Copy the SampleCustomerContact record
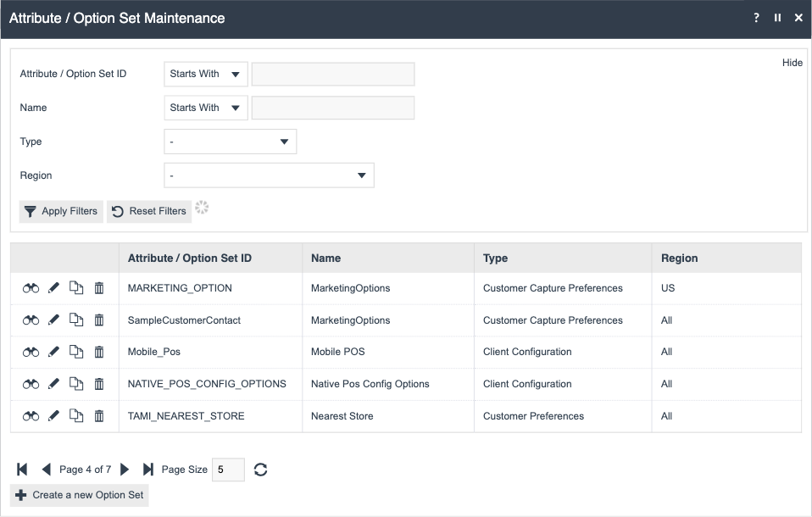 (x=76, y=320)
